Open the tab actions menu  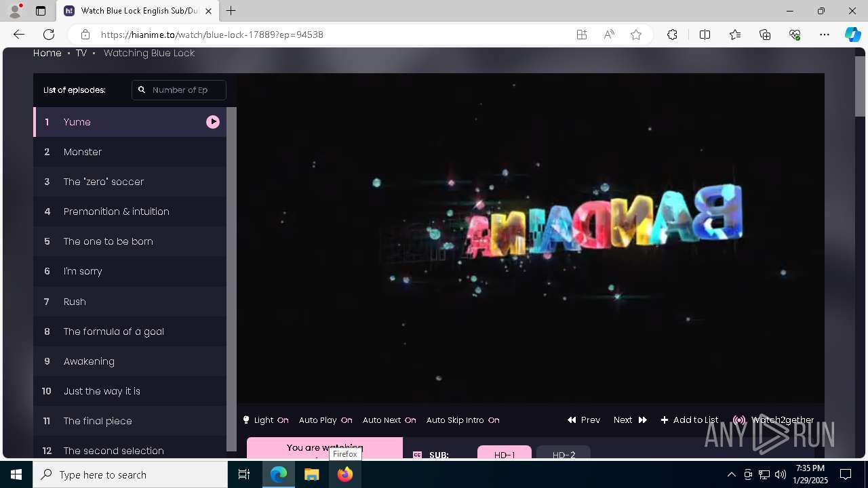[x=41, y=11]
